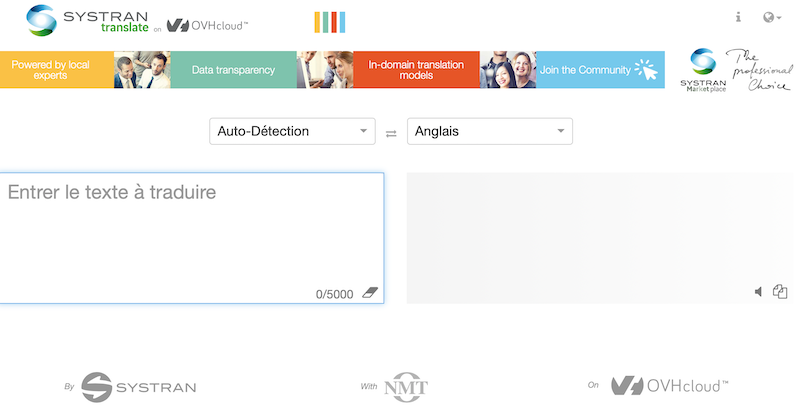
Task: Open the Auto-Détection source language dropdown
Action: [x=291, y=131]
